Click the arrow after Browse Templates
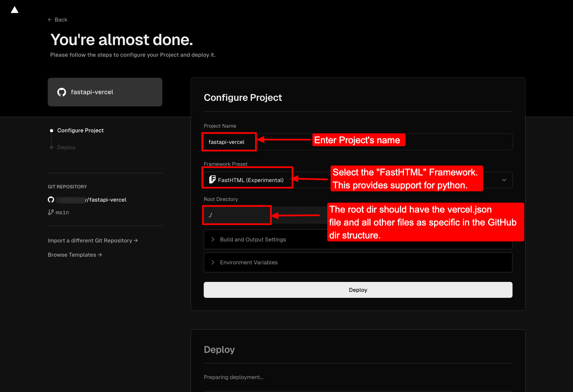Viewport: 573px width, 392px height. (100, 255)
